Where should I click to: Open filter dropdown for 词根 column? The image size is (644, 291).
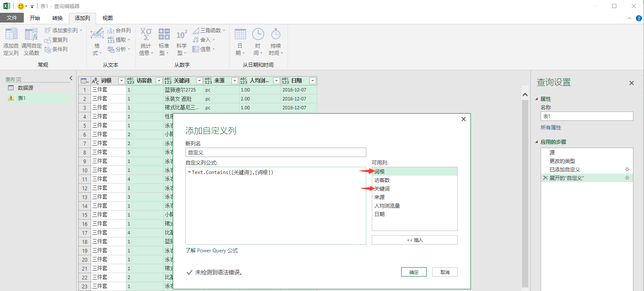point(121,81)
